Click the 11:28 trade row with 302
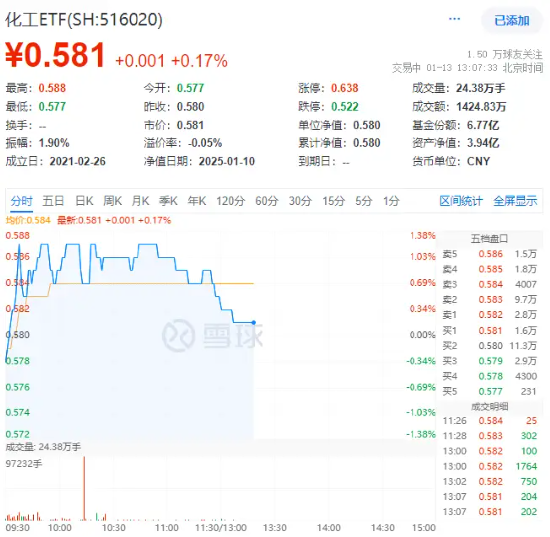The height and width of the screenshot is (537, 550). 489,436
